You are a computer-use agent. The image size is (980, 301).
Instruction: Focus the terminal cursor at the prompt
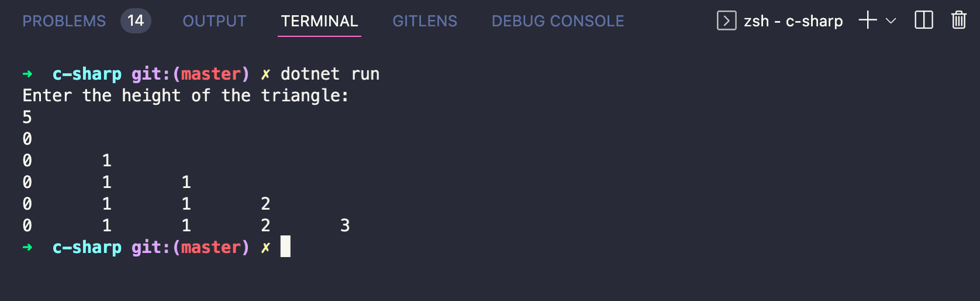(285, 247)
